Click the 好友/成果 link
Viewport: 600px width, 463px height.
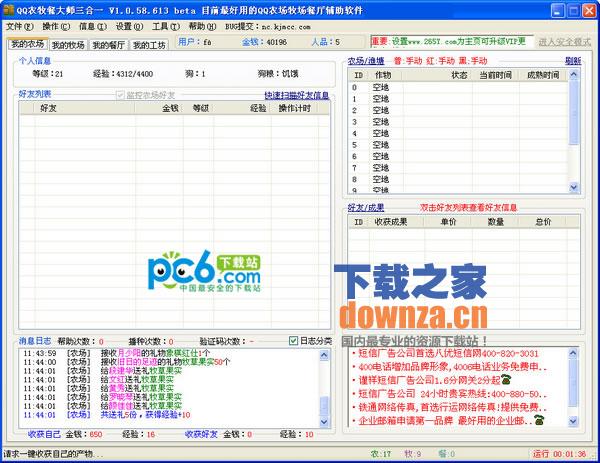pos(366,208)
